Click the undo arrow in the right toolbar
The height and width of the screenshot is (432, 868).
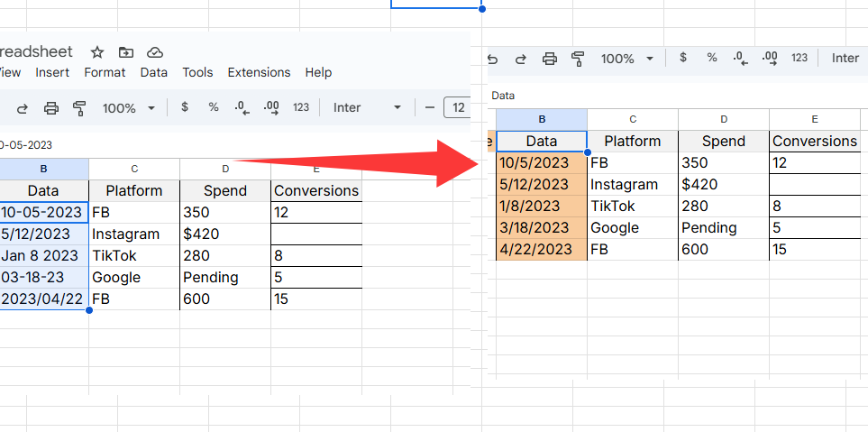coord(492,59)
